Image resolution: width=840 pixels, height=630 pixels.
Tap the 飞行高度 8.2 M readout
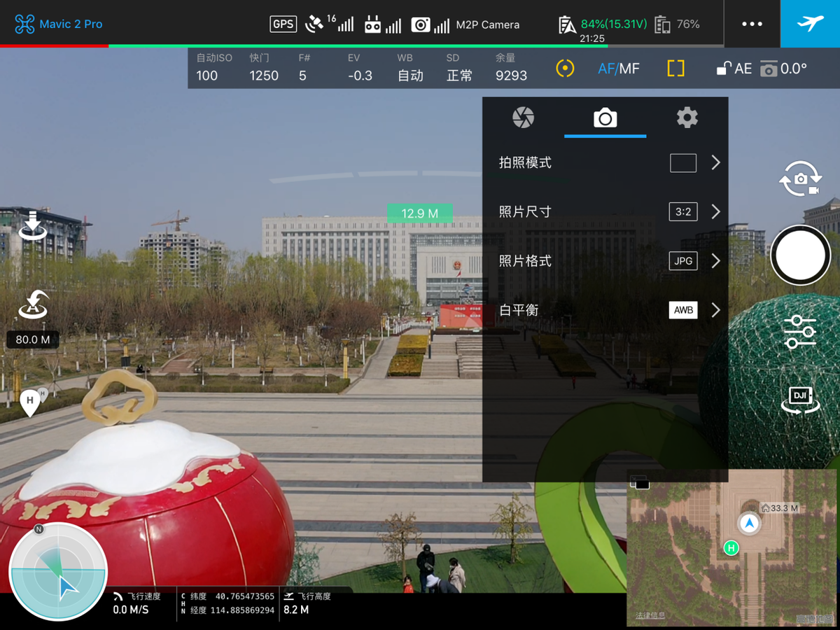307,603
